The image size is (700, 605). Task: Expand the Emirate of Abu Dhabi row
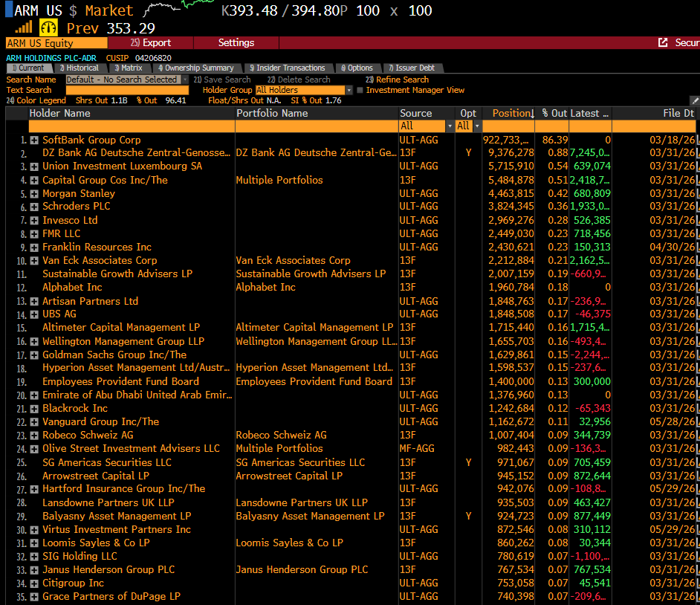[x=34, y=395]
